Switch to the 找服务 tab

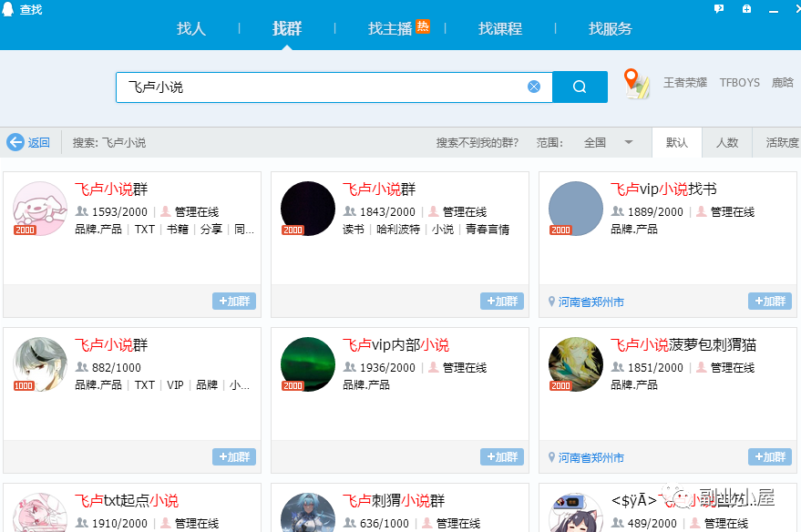coord(611,28)
